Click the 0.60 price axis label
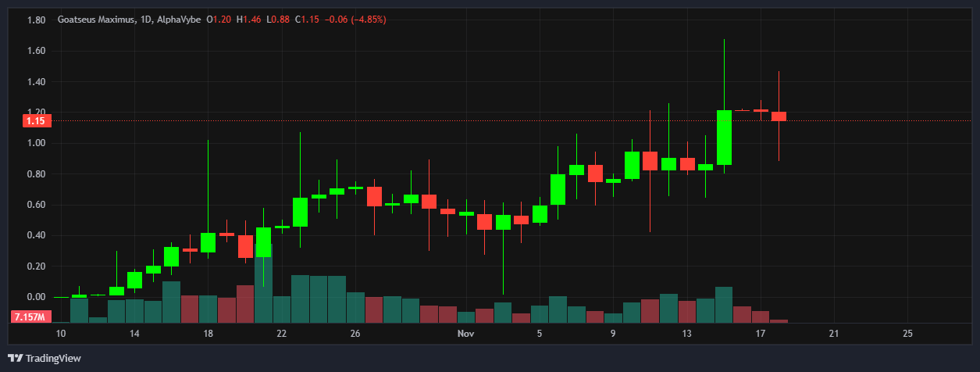Image resolution: width=980 pixels, height=372 pixels. point(36,205)
